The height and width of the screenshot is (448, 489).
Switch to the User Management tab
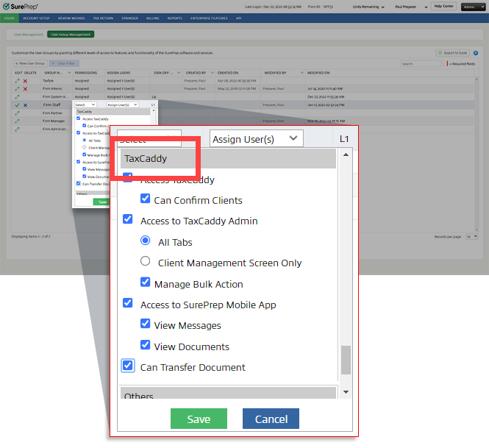coord(27,34)
